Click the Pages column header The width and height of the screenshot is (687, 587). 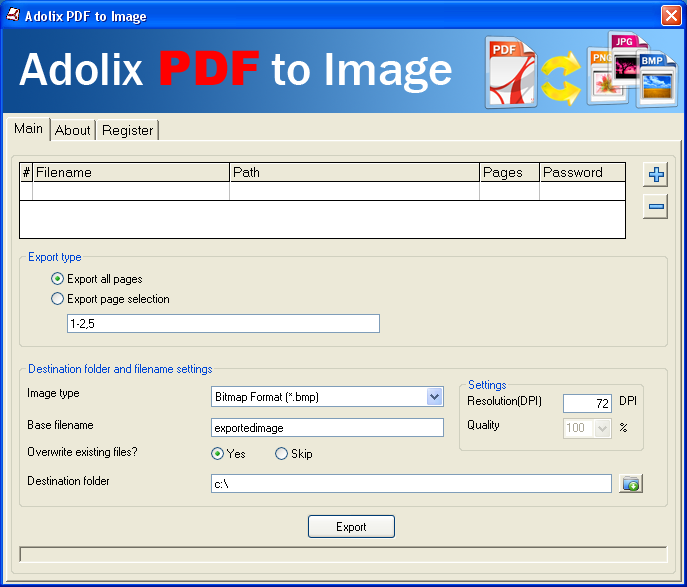click(x=509, y=172)
